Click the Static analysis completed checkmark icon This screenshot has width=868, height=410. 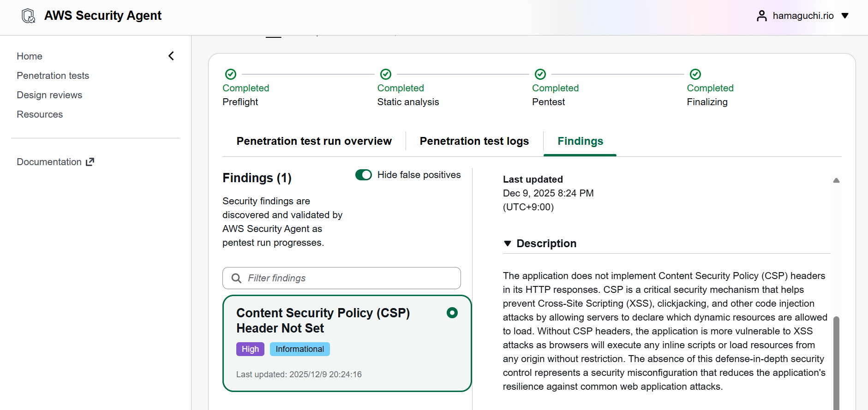coord(386,74)
